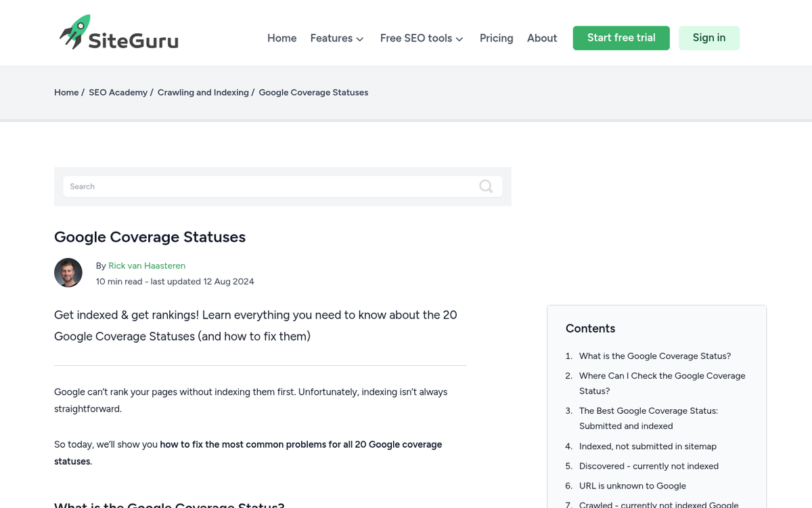The image size is (812, 508).
Task: Go to the Home breadcrumb link
Action: click(x=66, y=92)
